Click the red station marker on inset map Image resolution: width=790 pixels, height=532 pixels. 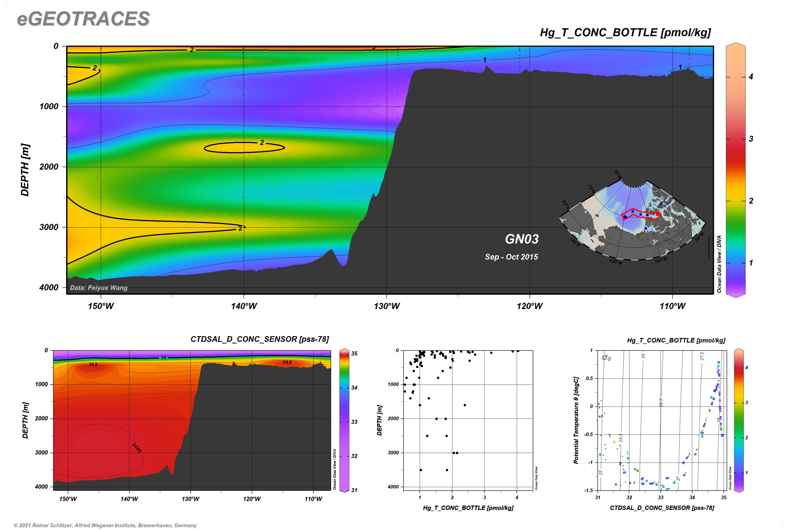(x=658, y=214)
